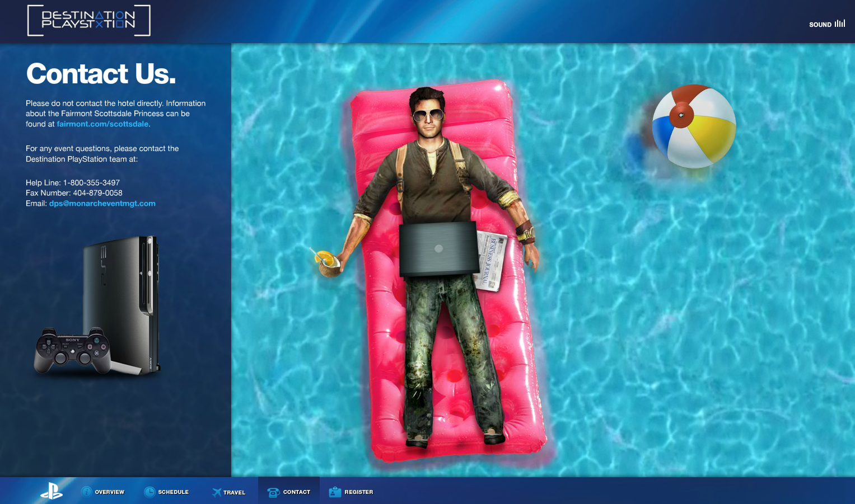Click the Travel airplane icon

pyautogui.click(x=217, y=492)
